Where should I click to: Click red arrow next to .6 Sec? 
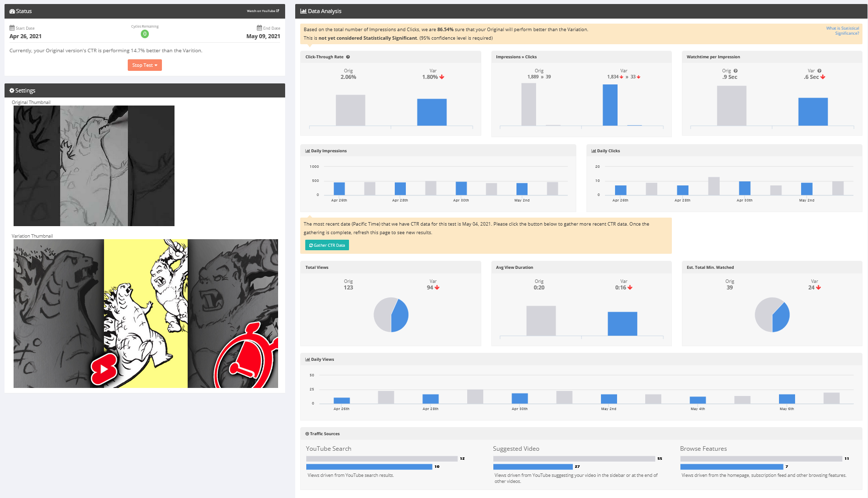pyautogui.click(x=823, y=77)
